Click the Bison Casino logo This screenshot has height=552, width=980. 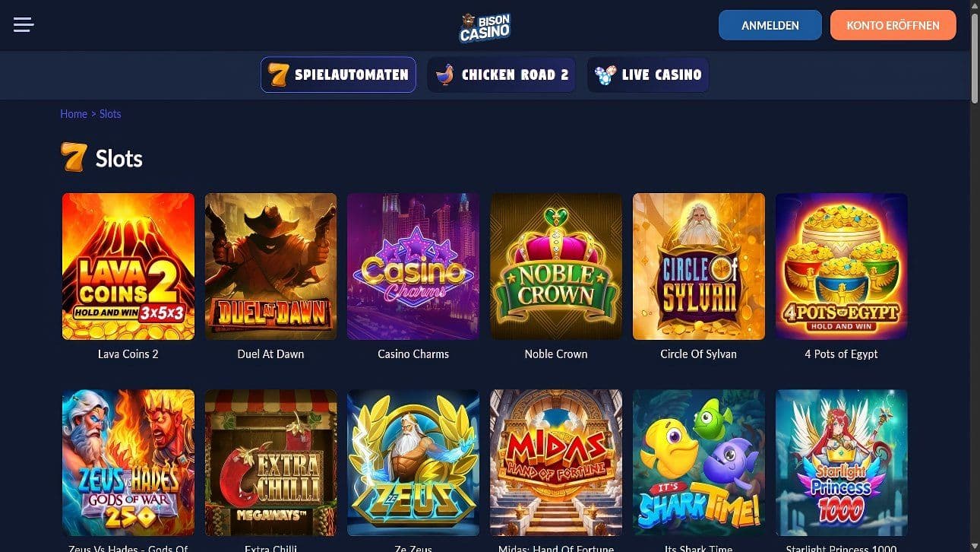coord(485,27)
